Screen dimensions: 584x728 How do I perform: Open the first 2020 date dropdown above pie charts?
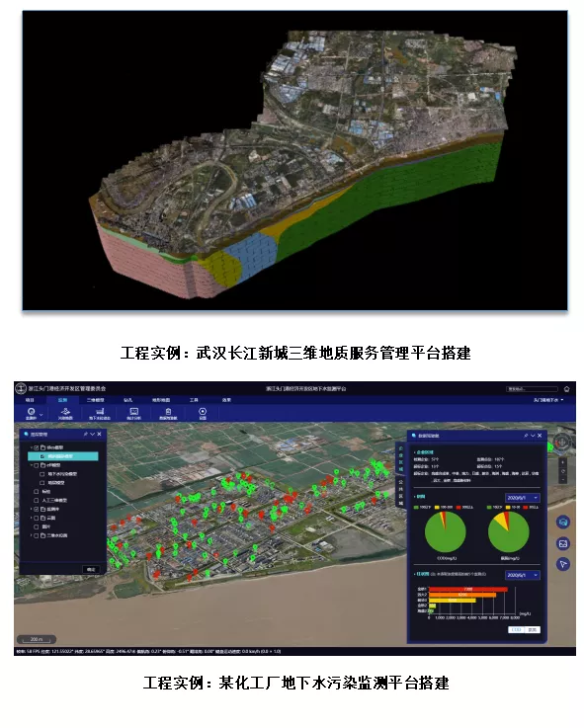coord(522,497)
